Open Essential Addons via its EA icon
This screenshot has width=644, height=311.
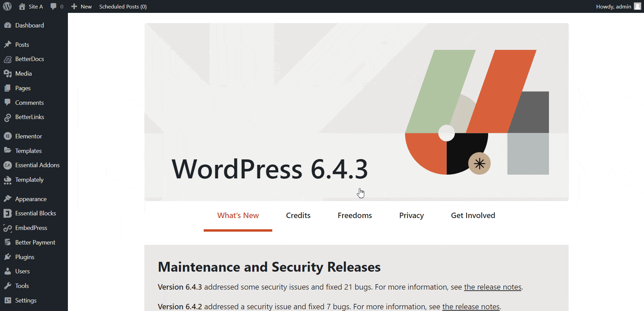coord(8,165)
